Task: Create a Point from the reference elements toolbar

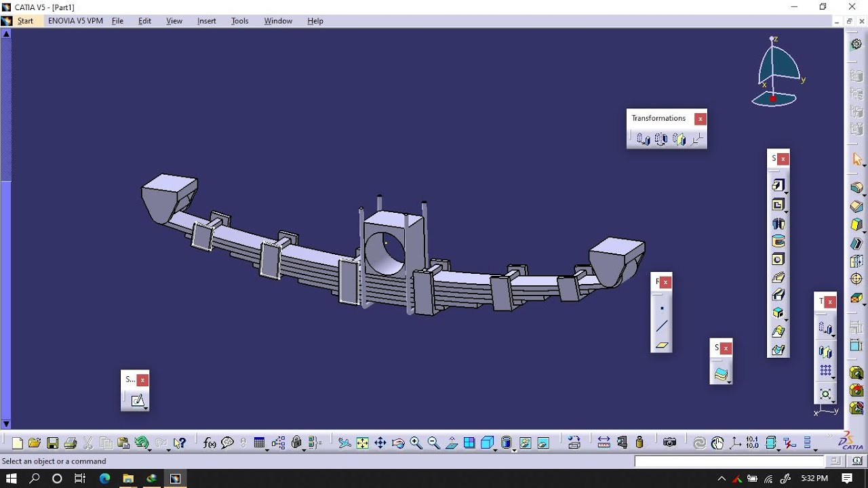Action: coord(662,308)
